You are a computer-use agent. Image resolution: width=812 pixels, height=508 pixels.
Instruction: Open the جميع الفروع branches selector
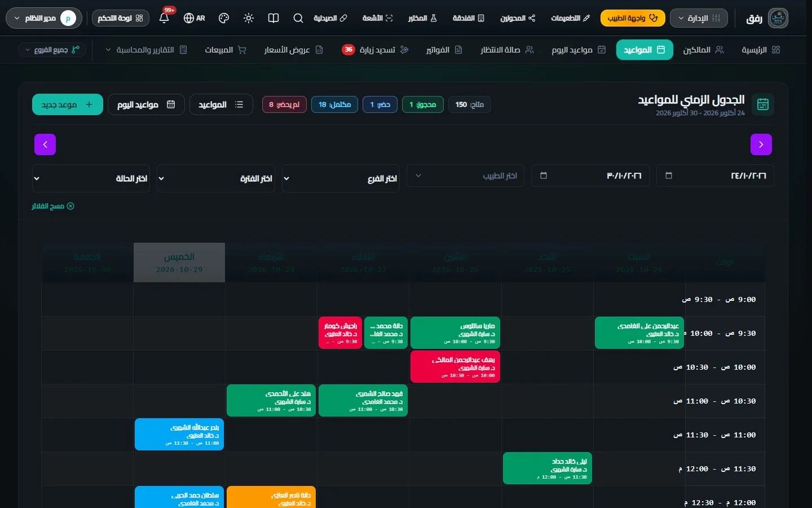pos(52,50)
